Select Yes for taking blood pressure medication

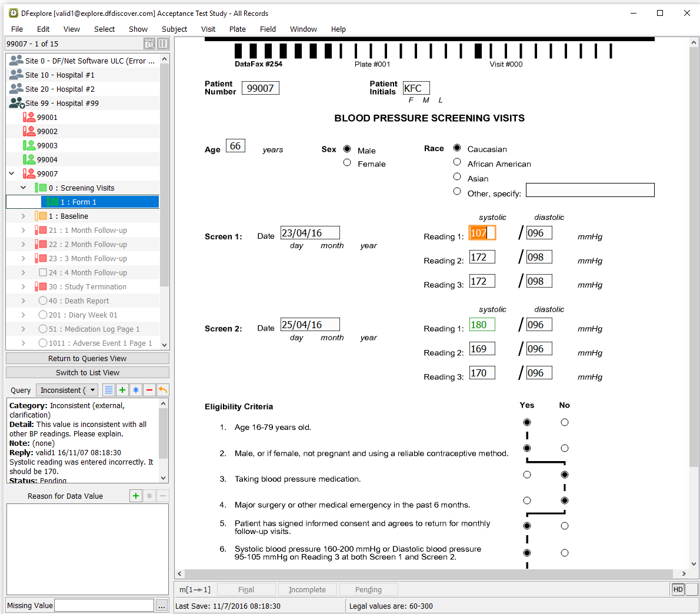527,475
